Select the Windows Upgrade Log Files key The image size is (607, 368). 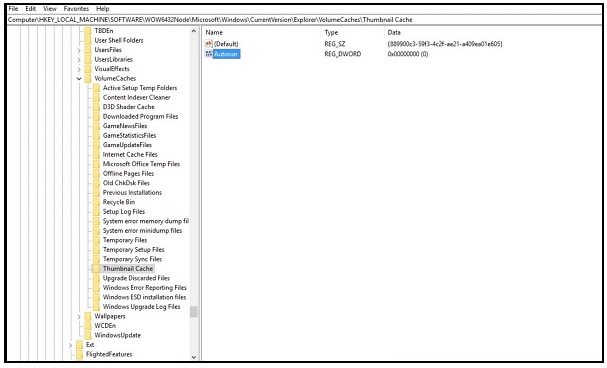pos(141,307)
